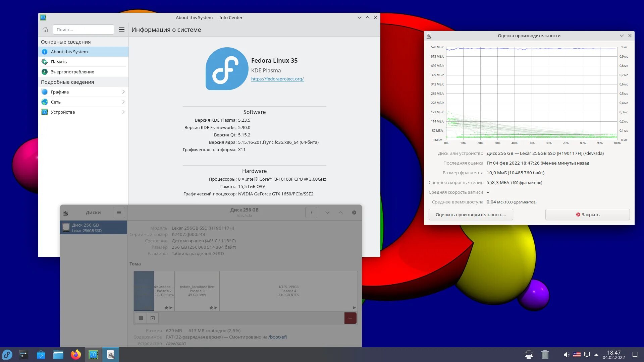
Task: Open the Сеть category
Action: point(83,102)
